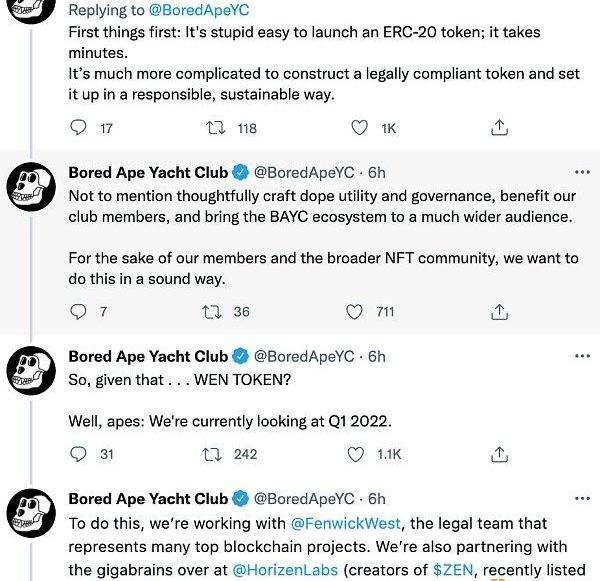The image size is (600, 581).
Task: Open more options on WEN TOKEN tweet
Action: click(x=582, y=356)
